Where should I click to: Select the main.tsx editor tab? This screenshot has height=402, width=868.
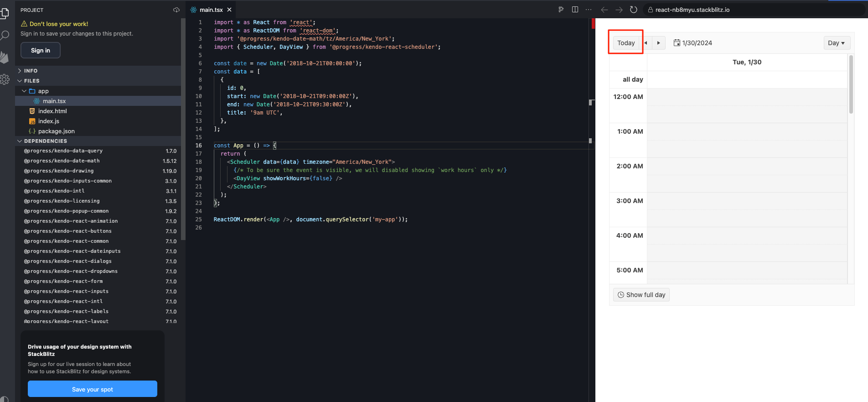211,10
